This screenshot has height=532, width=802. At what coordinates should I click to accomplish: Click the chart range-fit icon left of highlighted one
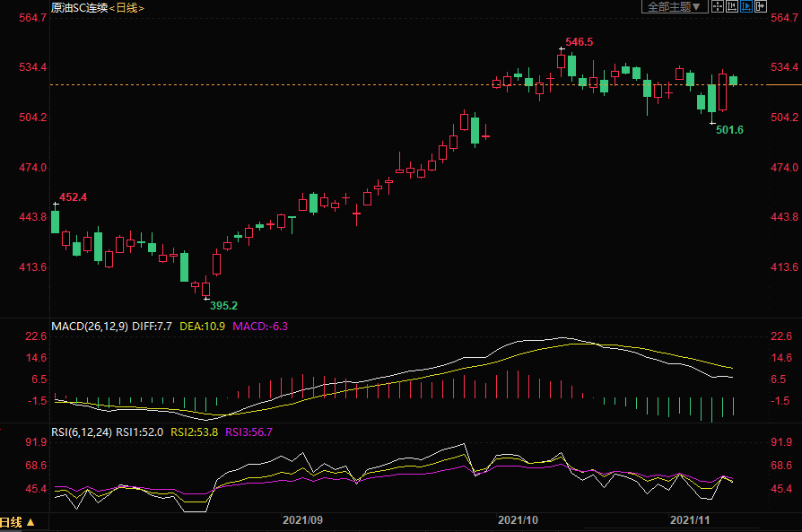tap(731, 7)
